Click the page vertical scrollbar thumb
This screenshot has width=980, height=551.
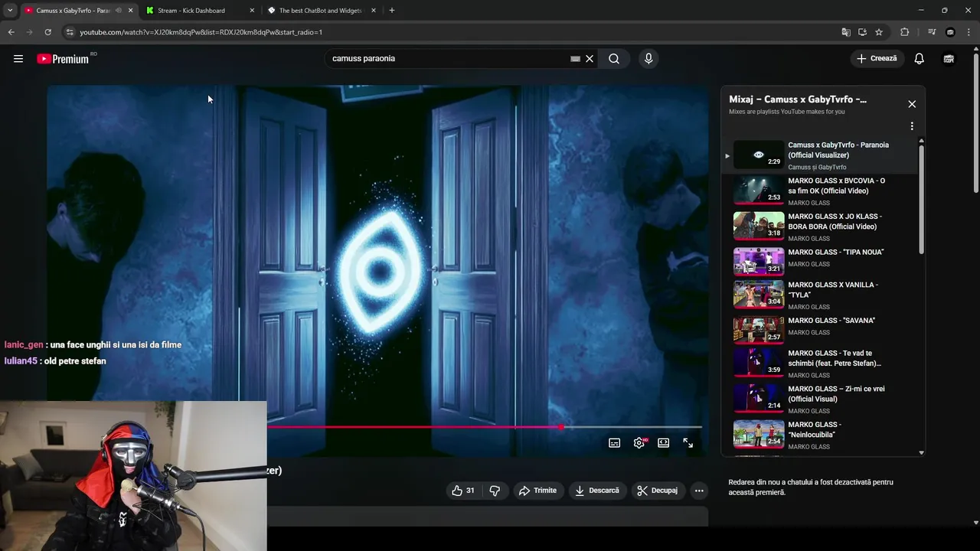coord(975,122)
